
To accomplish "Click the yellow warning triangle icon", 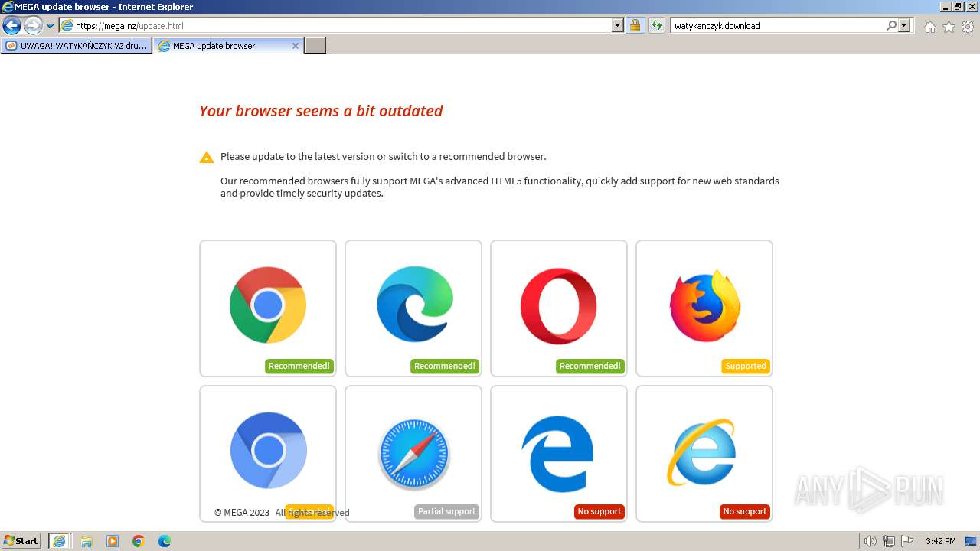I will coord(207,157).
